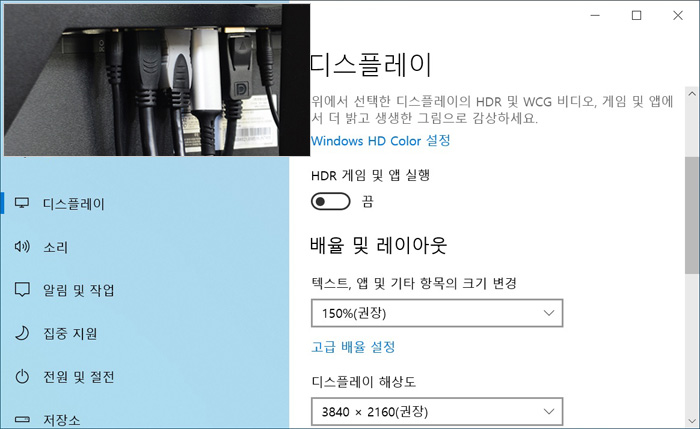Click the Focus assist moon icon
The image size is (700, 429).
click(22, 333)
